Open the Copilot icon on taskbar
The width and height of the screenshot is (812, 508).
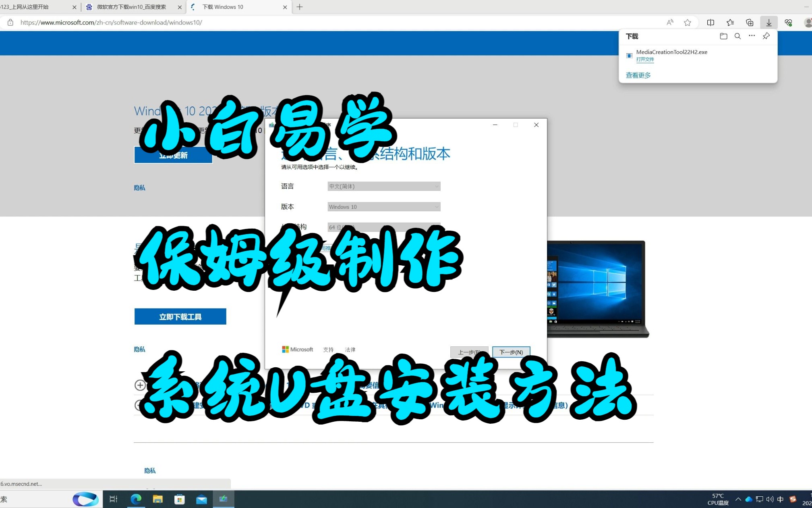[85, 499]
